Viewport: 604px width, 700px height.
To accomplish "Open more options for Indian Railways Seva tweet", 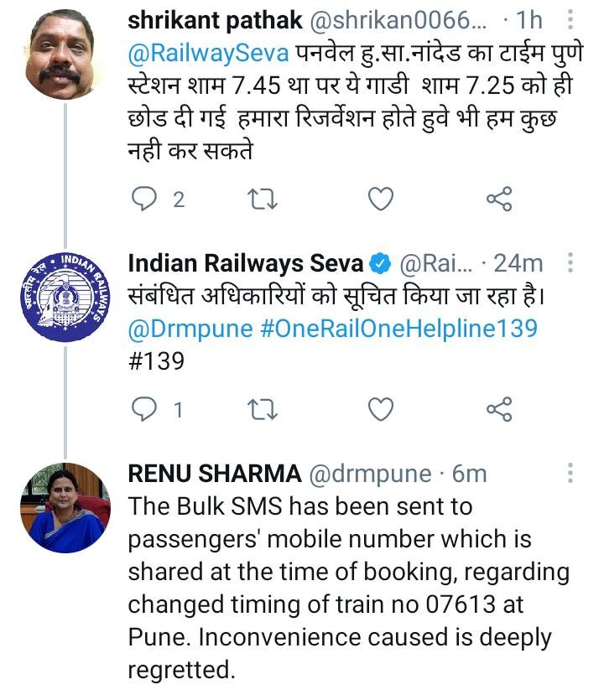I will tap(570, 263).
